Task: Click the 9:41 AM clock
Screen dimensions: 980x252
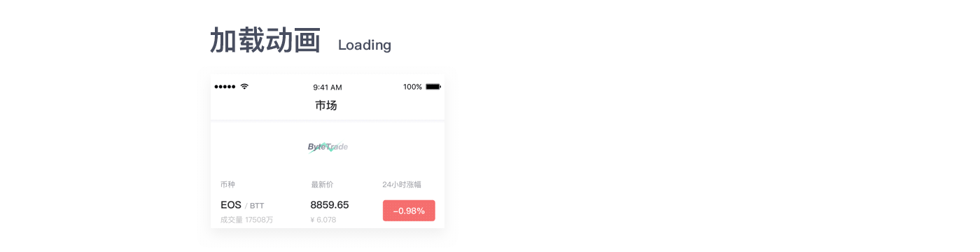Action: (x=328, y=87)
